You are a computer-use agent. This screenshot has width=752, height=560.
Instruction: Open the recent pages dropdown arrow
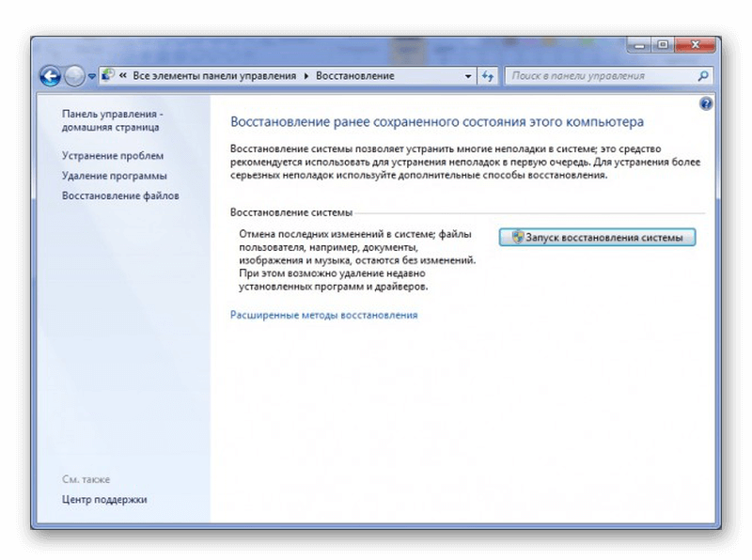click(x=91, y=76)
